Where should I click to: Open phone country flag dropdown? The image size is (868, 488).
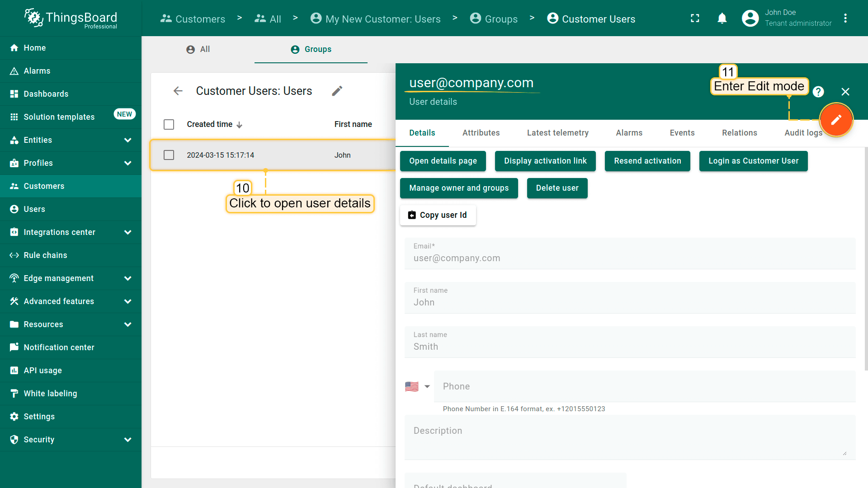pyautogui.click(x=417, y=387)
